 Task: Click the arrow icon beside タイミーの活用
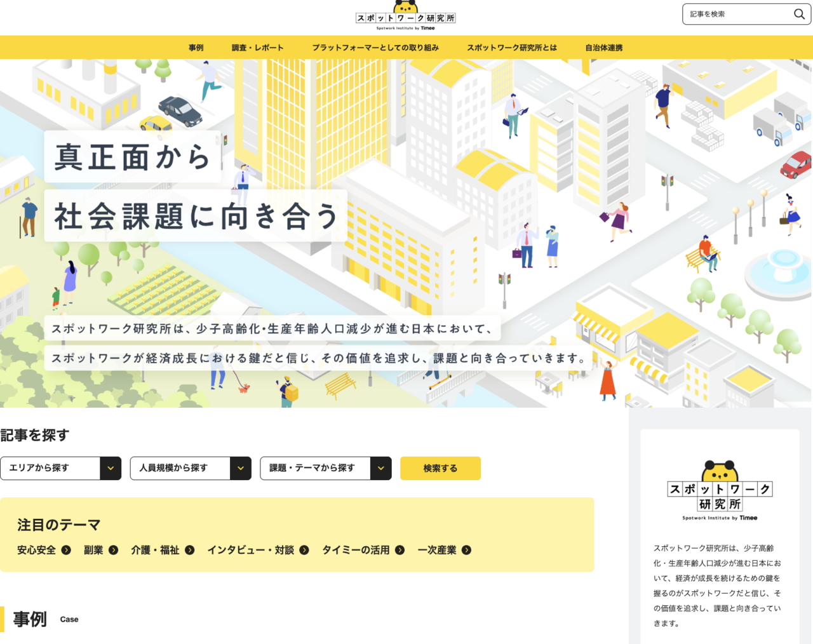tap(400, 550)
